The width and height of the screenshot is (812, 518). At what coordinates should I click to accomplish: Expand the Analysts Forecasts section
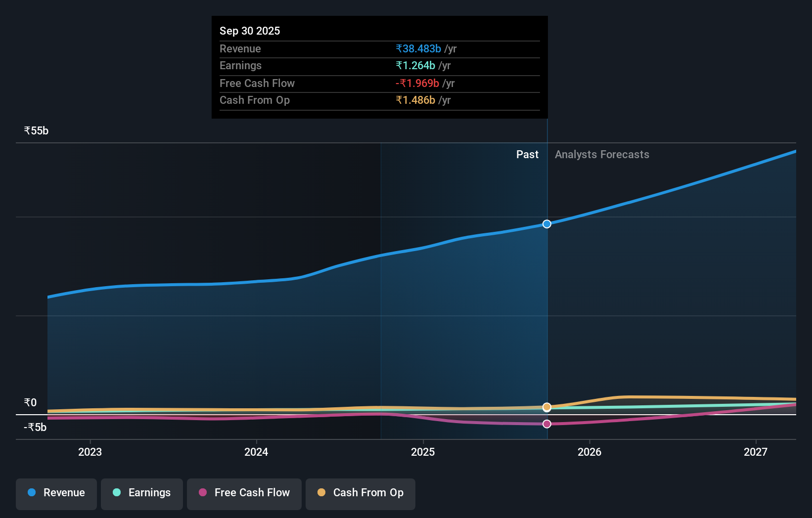[x=602, y=154]
